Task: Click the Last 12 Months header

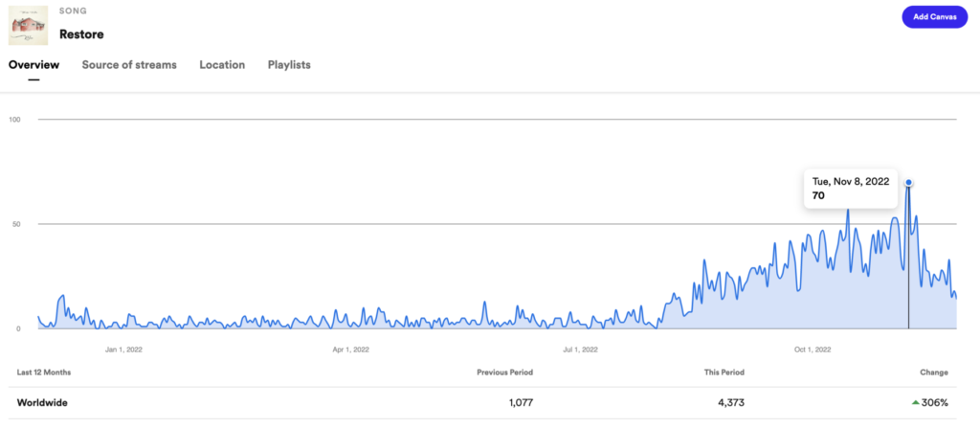Action: click(x=44, y=373)
